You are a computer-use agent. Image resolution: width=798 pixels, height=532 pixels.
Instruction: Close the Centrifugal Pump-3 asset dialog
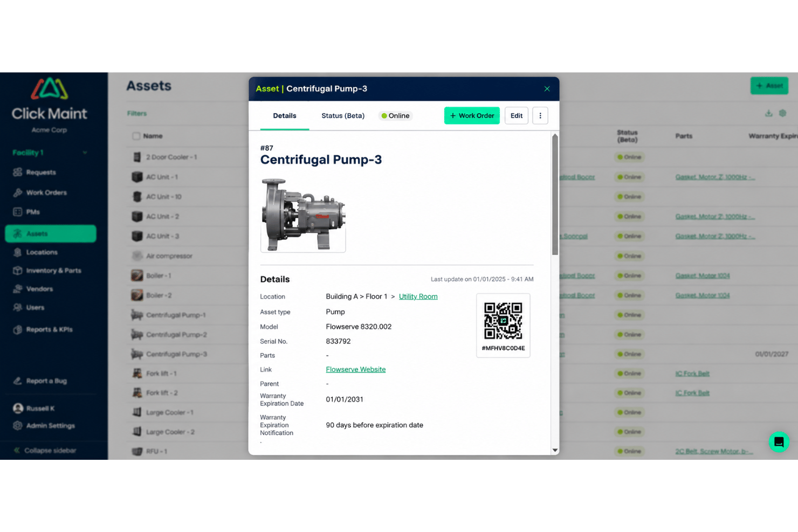(547, 89)
